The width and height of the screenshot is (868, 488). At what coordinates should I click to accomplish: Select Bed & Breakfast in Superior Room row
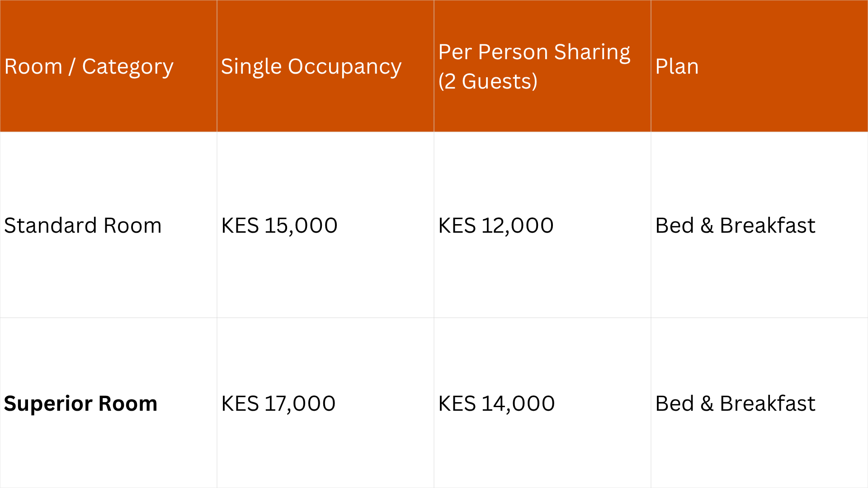(x=735, y=404)
